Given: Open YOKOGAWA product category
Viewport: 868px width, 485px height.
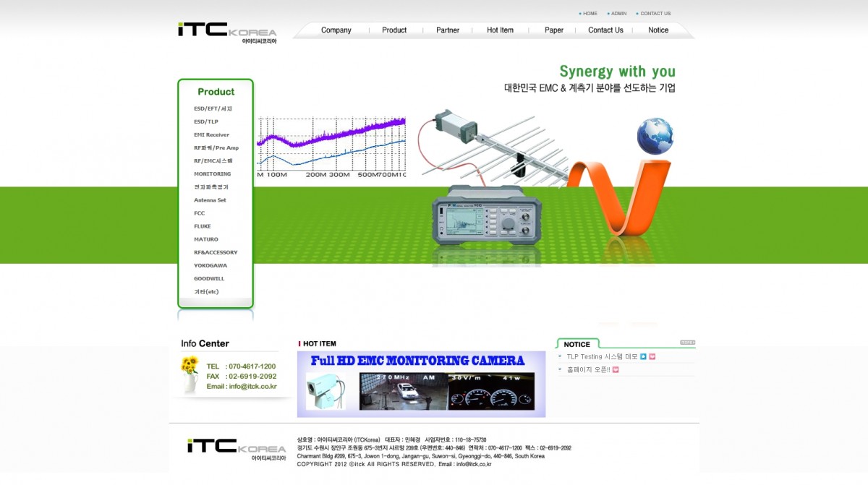Looking at the screenshot, I should click(210, 265).
